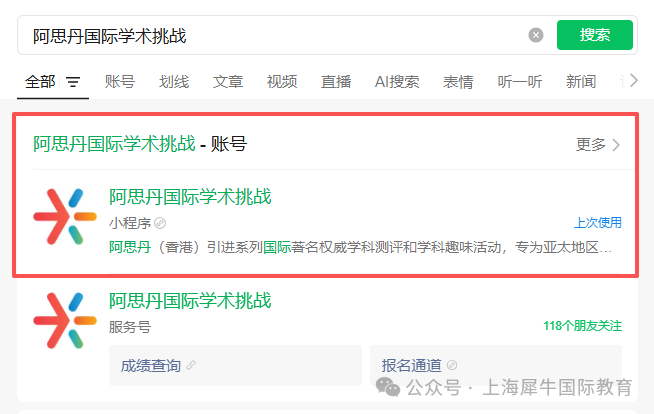Open the 服务号 logo thumbnail
The height and width of the screenshot is (414, 654).
65,320
